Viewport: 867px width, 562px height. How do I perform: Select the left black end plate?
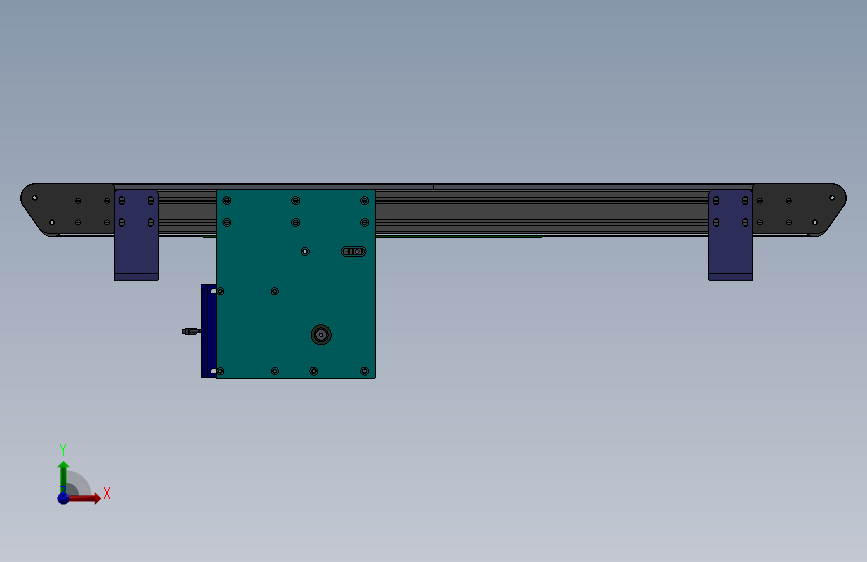66,210
